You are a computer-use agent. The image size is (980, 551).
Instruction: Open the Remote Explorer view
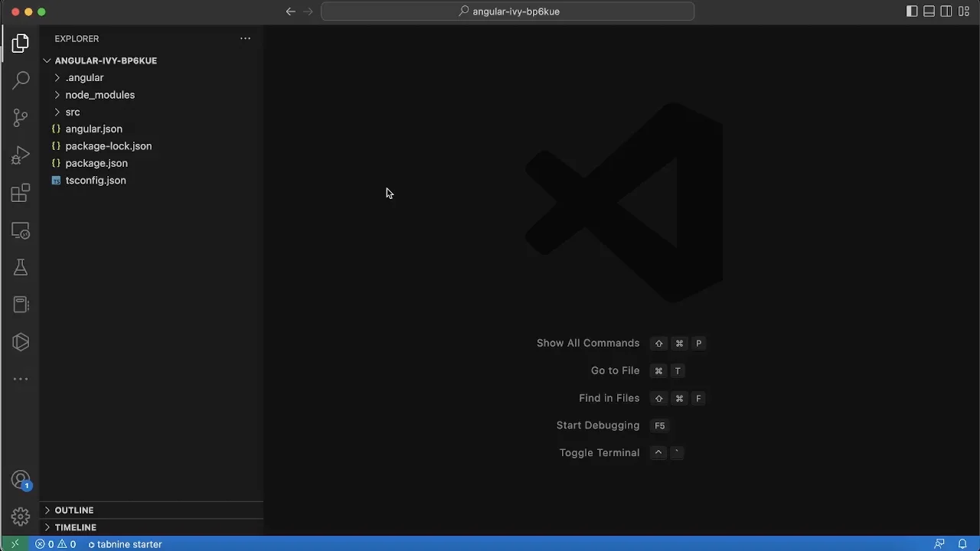click(x=21, y=230)
